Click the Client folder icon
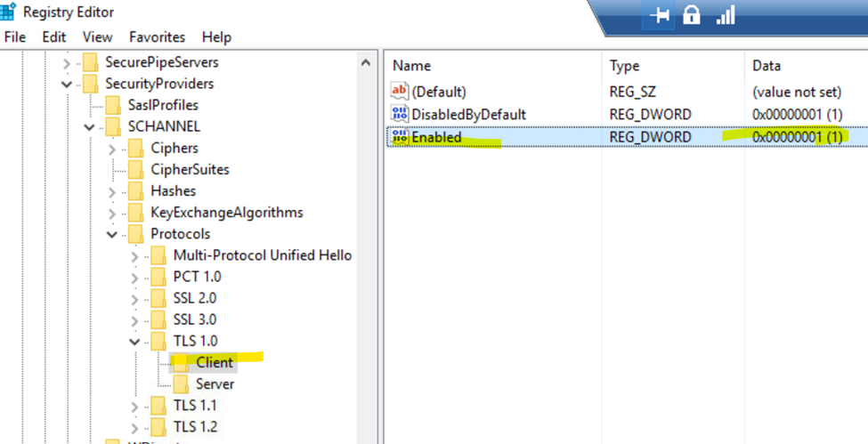This screenshot has width=868, height=444. 181,363
